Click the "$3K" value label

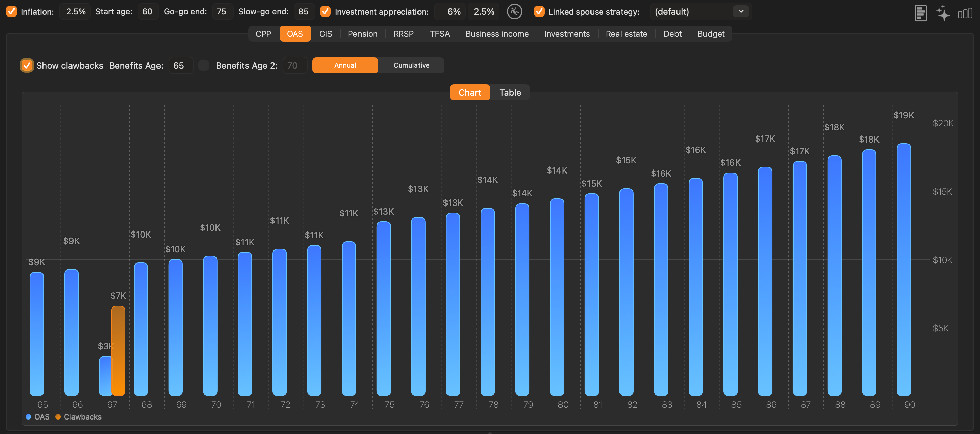(x=106, y=346)
